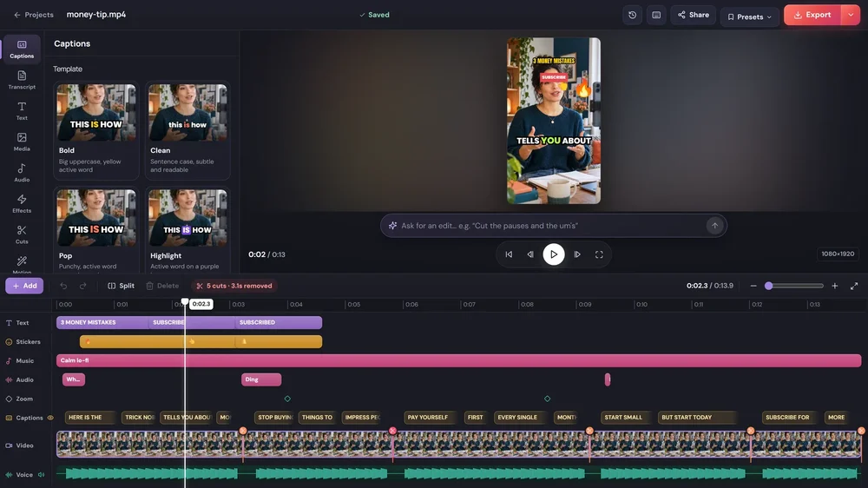
Task: Click the second zoom keyframe diamond
Action: tap(548, 399)
